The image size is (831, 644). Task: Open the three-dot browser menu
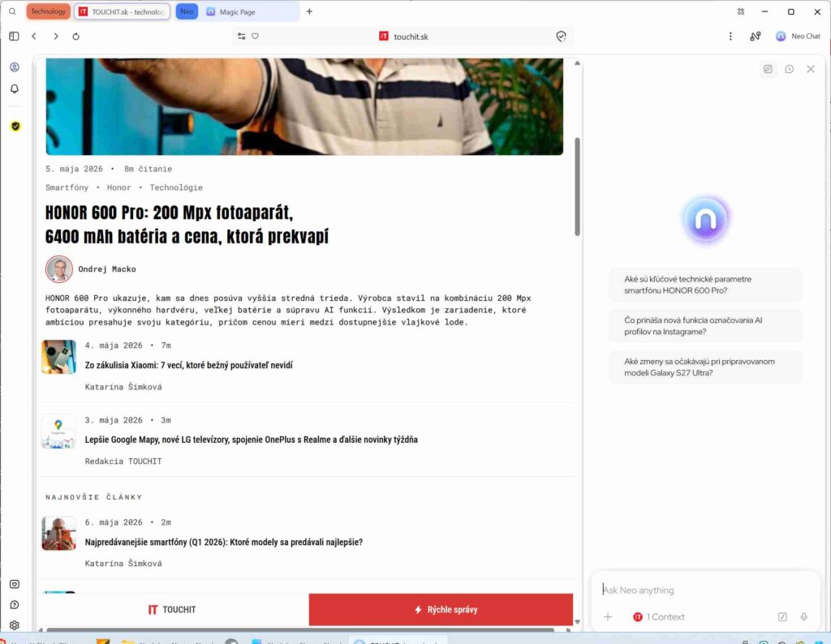tap(730, 36)
